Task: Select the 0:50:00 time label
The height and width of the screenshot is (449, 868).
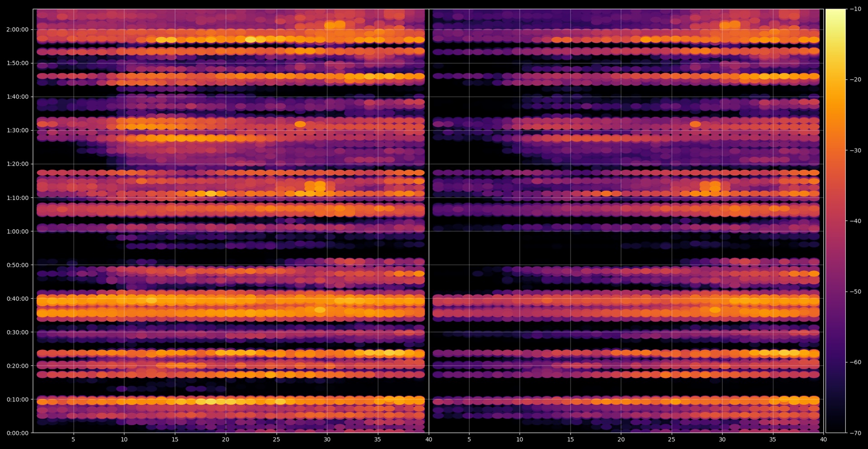Action: (18, 265)
